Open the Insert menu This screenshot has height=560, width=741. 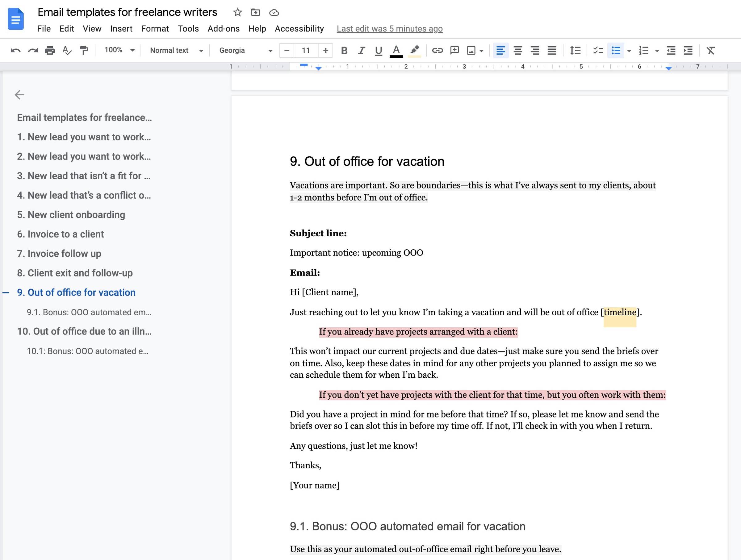pos(121,29)
